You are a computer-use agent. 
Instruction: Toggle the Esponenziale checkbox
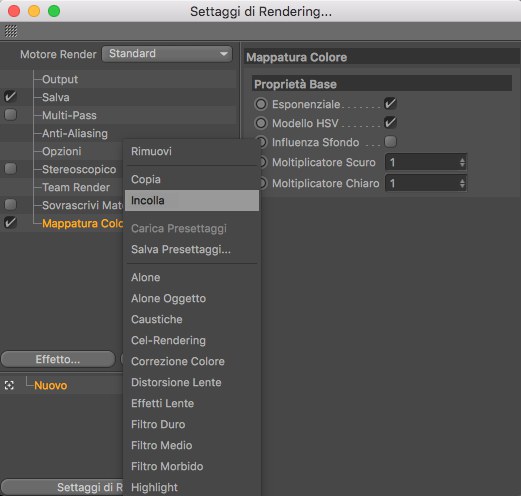390,104
